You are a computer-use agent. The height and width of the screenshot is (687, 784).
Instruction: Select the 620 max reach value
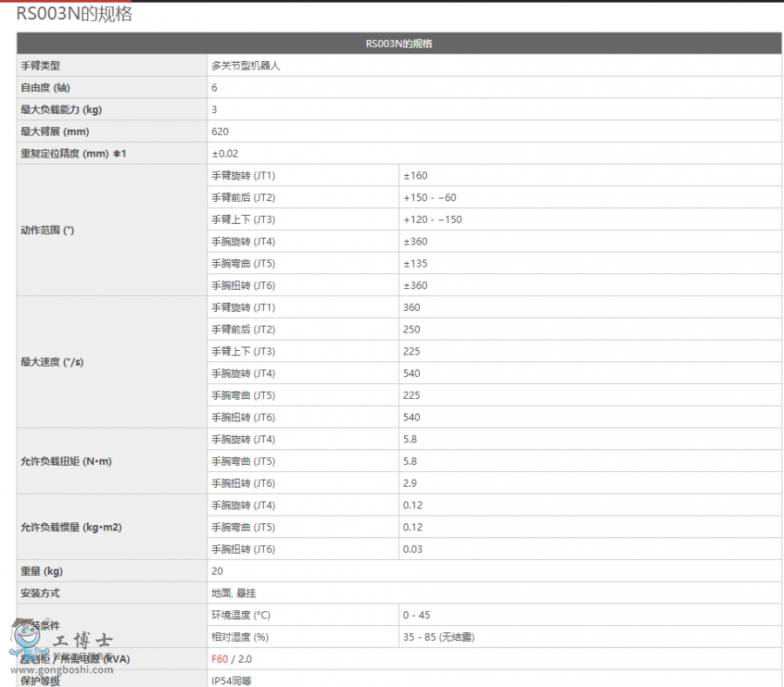(220, 131)
